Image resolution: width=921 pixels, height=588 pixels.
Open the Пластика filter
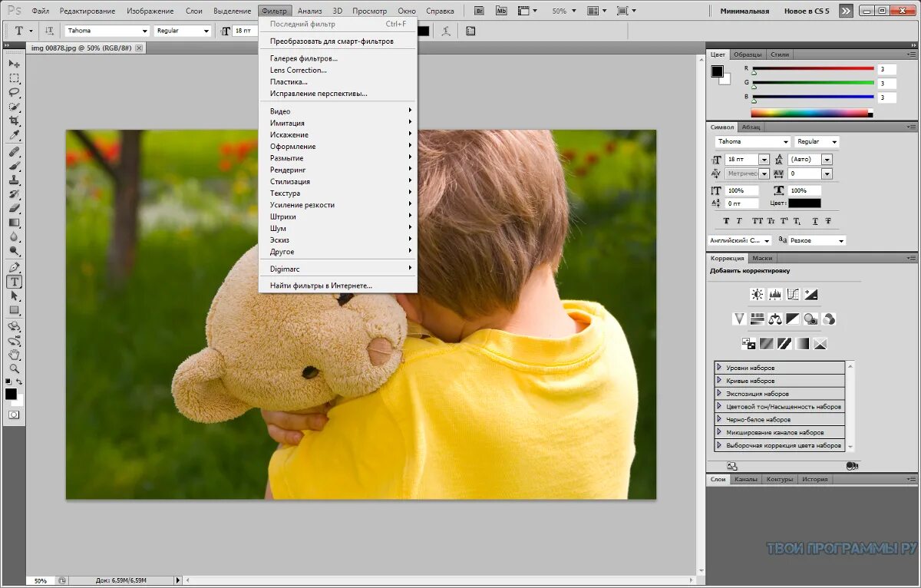[x=338, y=81]
